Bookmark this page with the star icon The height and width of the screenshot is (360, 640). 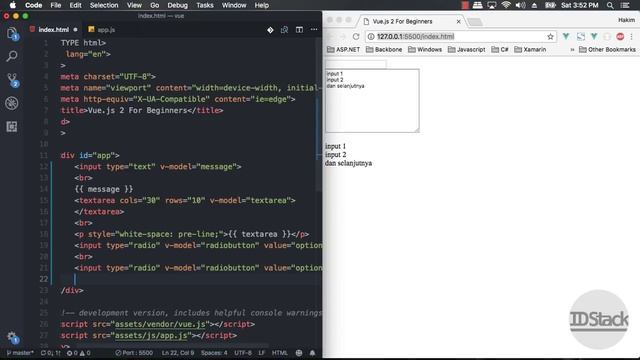(550, 36)
